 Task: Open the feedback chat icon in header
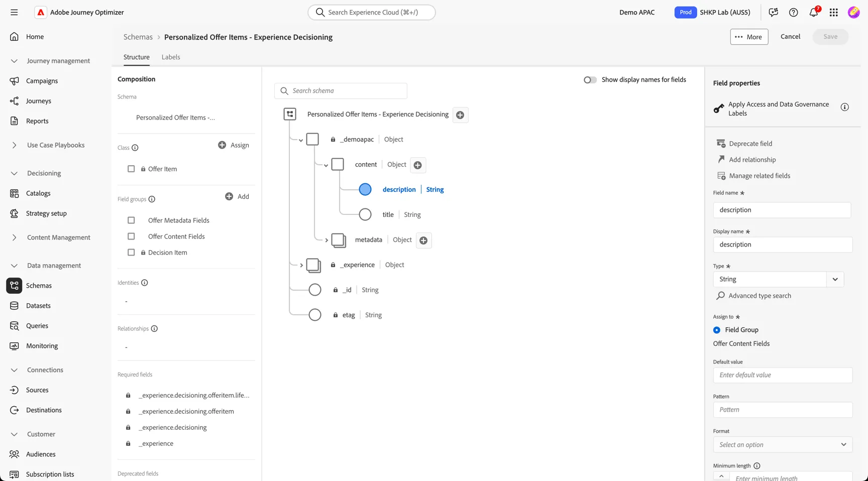pyautogui.click(x=774, y=12)
